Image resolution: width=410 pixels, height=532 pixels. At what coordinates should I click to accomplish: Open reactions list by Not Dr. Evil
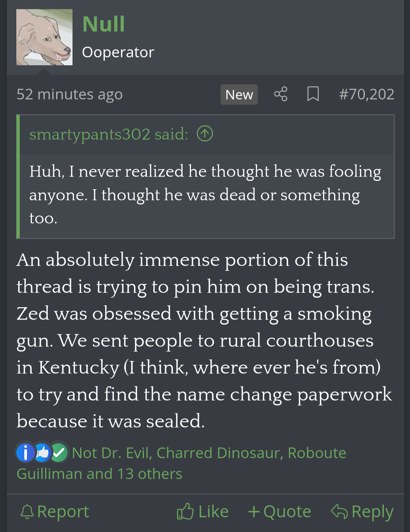pyautogui.click(x=112, y=453)
